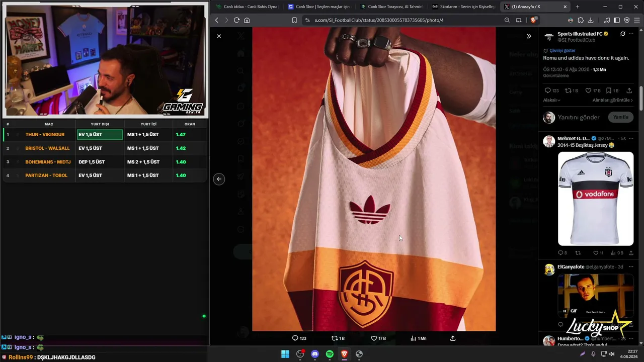Screen dimensions: 644x362
Task: Open the Brave Shields lion icon
Action: click(x=534, y=20)
